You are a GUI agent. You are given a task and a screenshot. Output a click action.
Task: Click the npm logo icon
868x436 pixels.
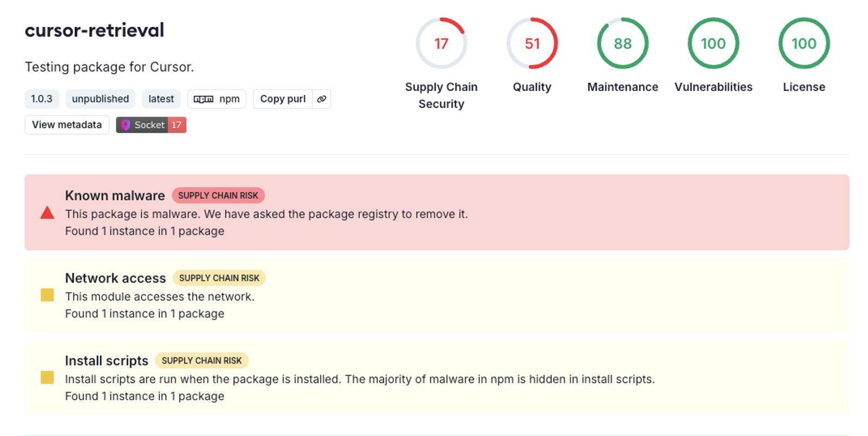203,99
